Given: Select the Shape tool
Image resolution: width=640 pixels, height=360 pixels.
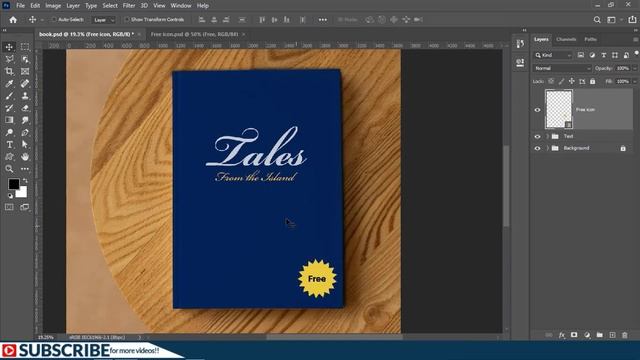Looking at the screenshot, I should tap(9, 157).
